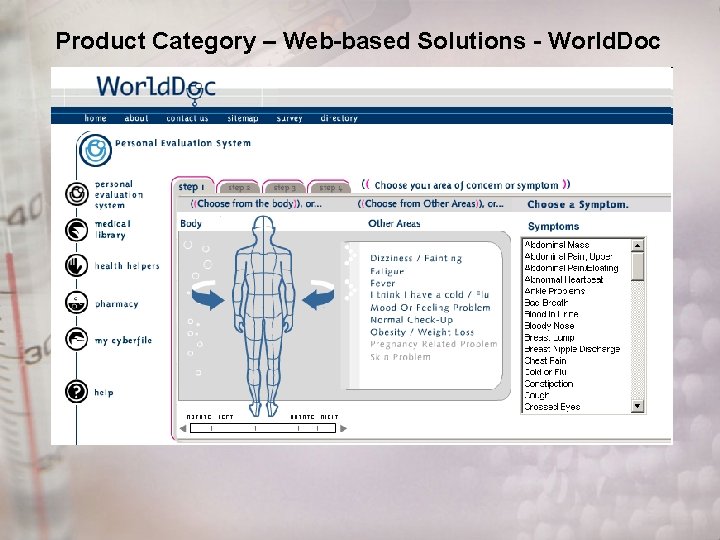Viewport: 720px width, 540px height.
Task: Choose Mood Or Feeling Problem
Action: point(430,307)
